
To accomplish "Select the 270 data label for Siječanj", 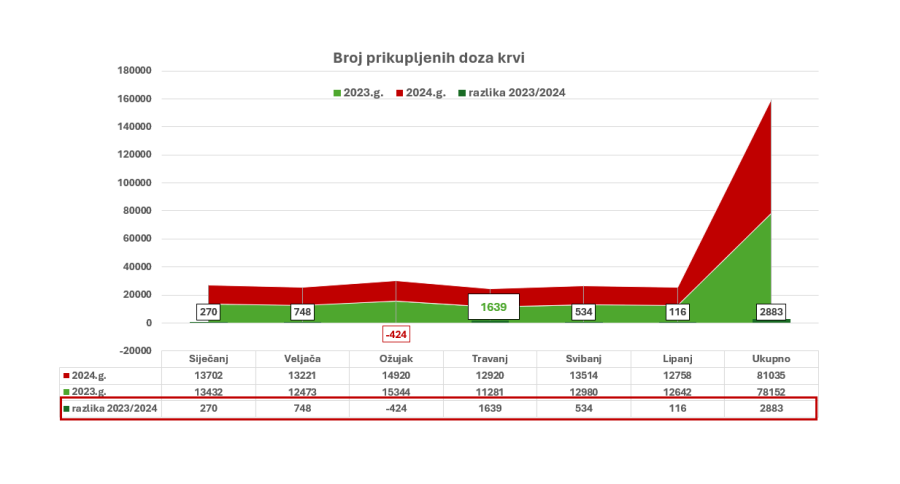I will pyautogui.click(x=208, y=312).
